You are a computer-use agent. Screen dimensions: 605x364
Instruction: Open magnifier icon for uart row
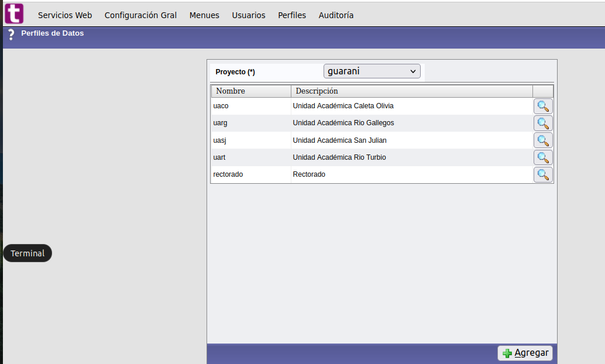[543, 157]
